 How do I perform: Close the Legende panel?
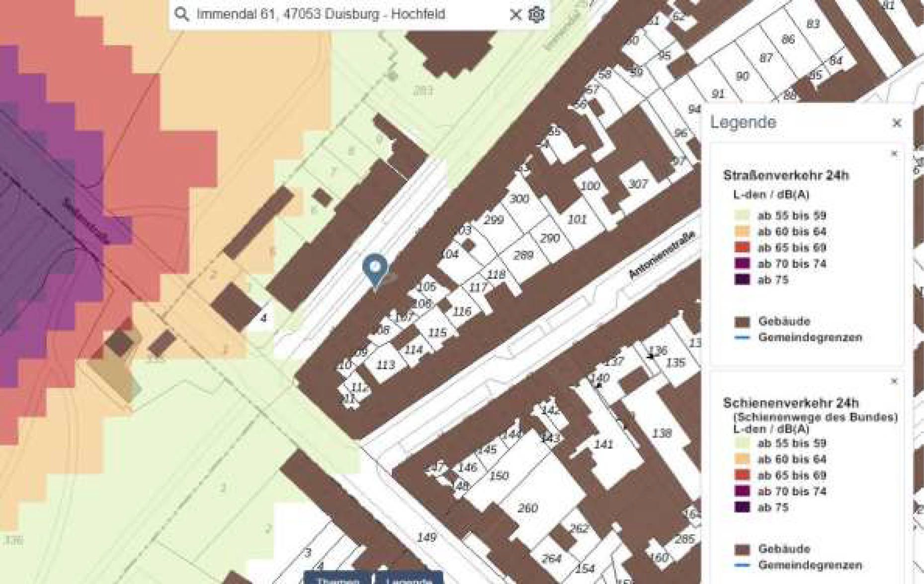click(x=897, y=122)
